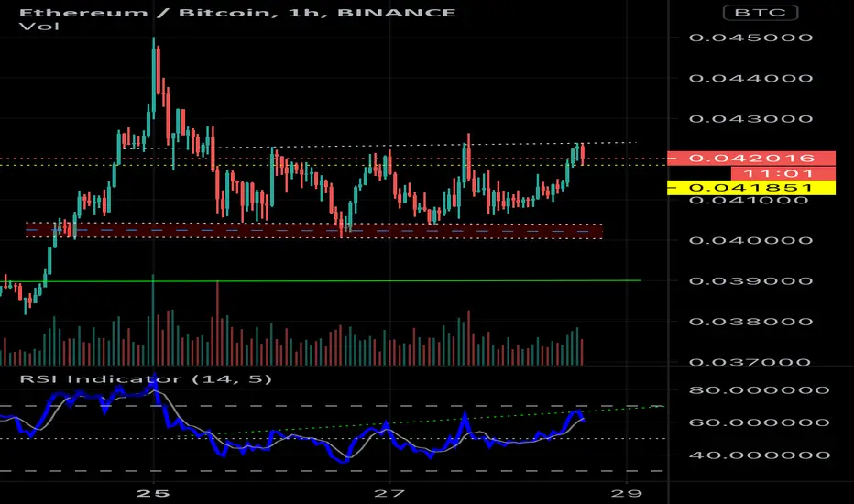Image resolution: width=854 pixels, height=504 pixels.
Task: Click the BTC currency button
Action: pos(761,12)
